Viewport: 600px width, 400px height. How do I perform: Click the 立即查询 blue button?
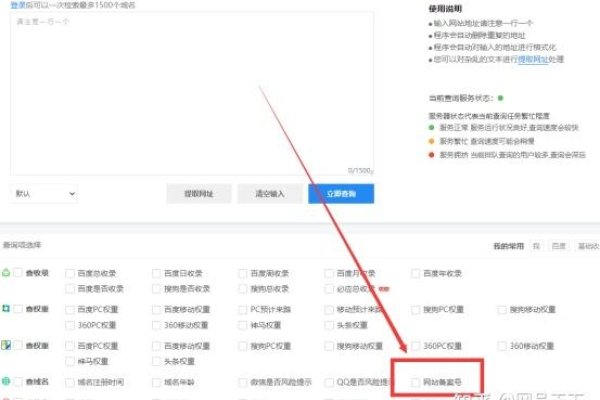(341, 194)
